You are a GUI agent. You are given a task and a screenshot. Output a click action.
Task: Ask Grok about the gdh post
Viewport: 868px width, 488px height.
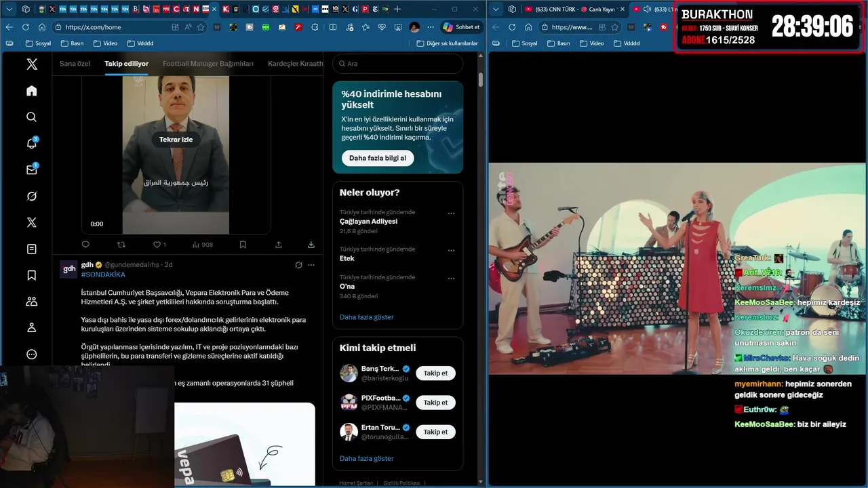[x=298, y=265]
